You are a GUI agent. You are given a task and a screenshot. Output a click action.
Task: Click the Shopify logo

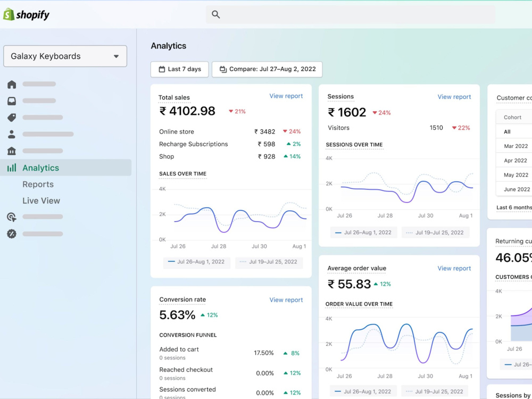tap(26, 14)
